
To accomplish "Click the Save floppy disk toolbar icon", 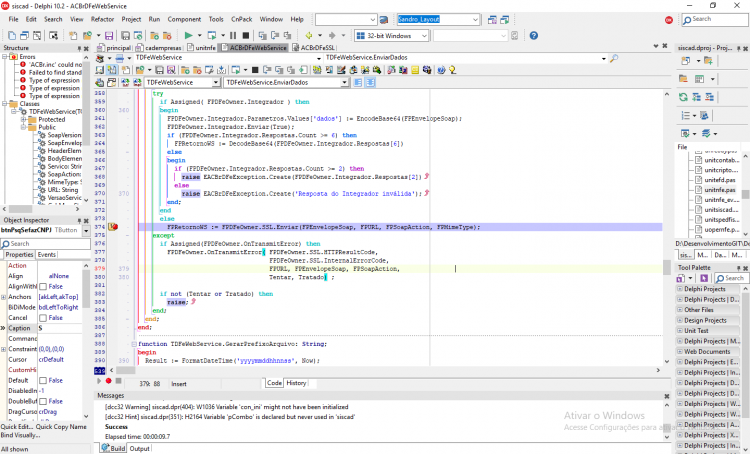I will 109,35.
